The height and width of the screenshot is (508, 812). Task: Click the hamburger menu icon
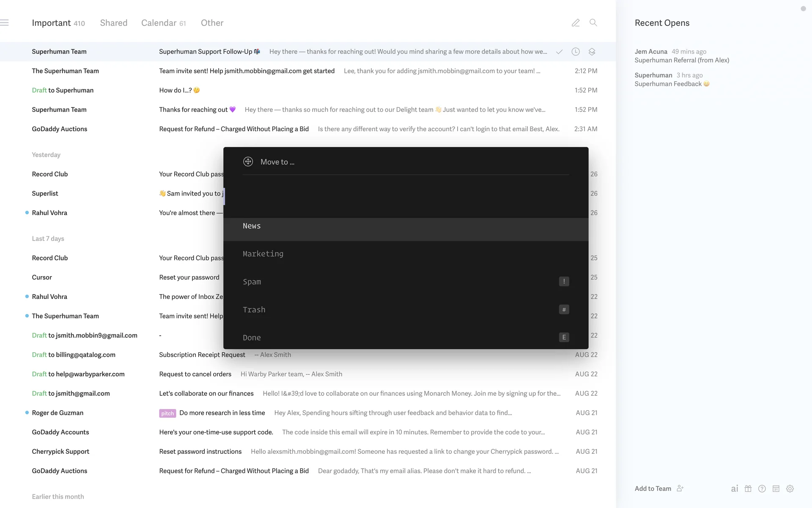[5, 23]
